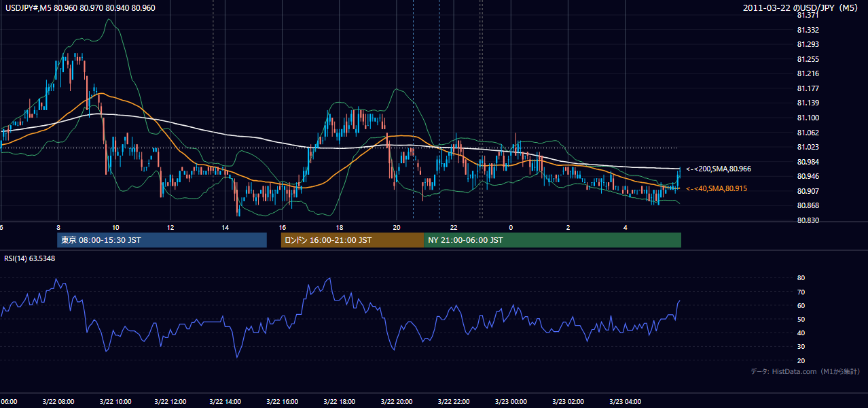Click price axis value 81.023
868x408 pixels.
[x=808, y=147]
